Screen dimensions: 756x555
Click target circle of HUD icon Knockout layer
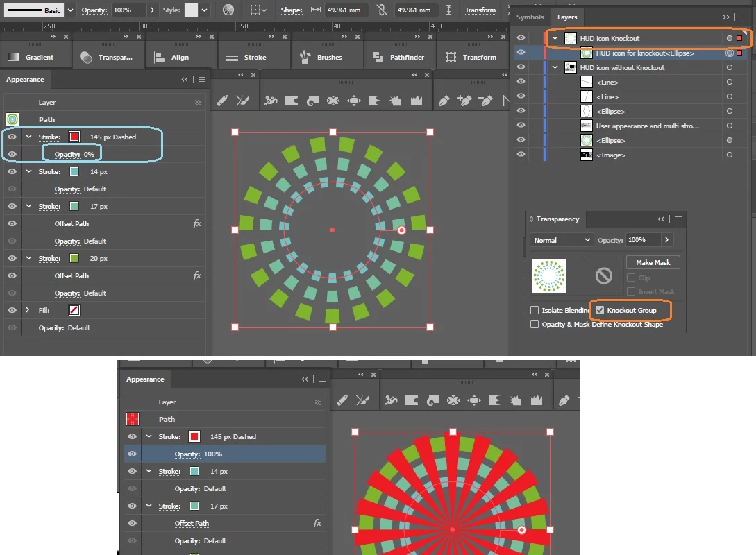(730, 38)
